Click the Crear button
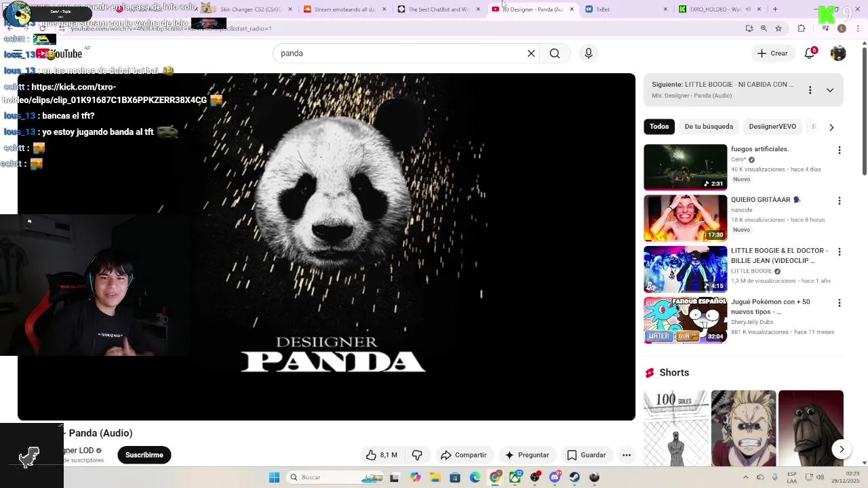 [772, 54]
